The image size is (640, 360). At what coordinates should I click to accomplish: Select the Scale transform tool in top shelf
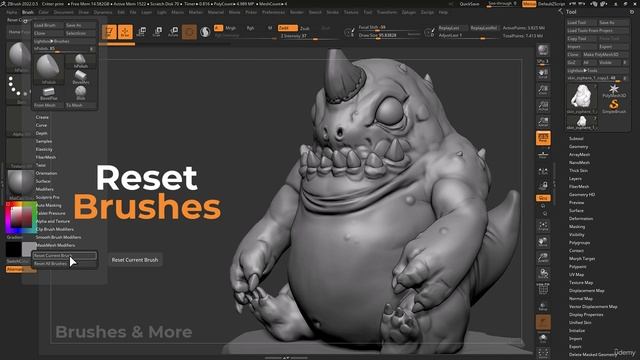157,32
